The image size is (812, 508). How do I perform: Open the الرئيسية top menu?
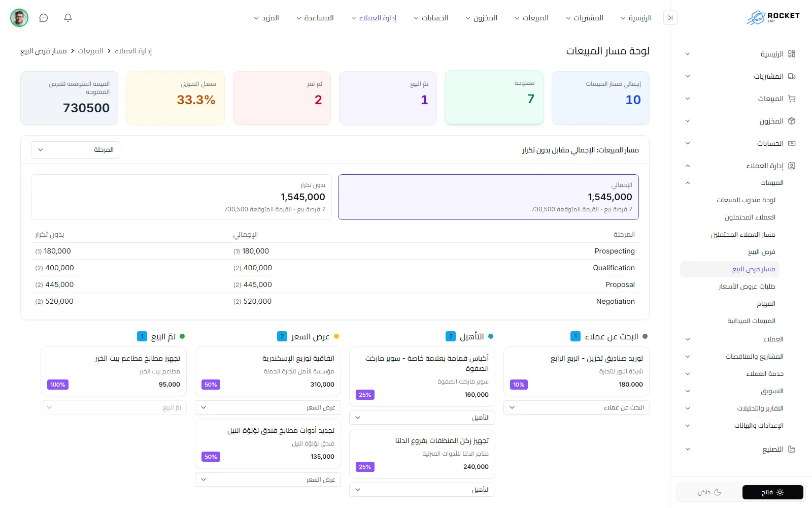(x=636, y=18)
